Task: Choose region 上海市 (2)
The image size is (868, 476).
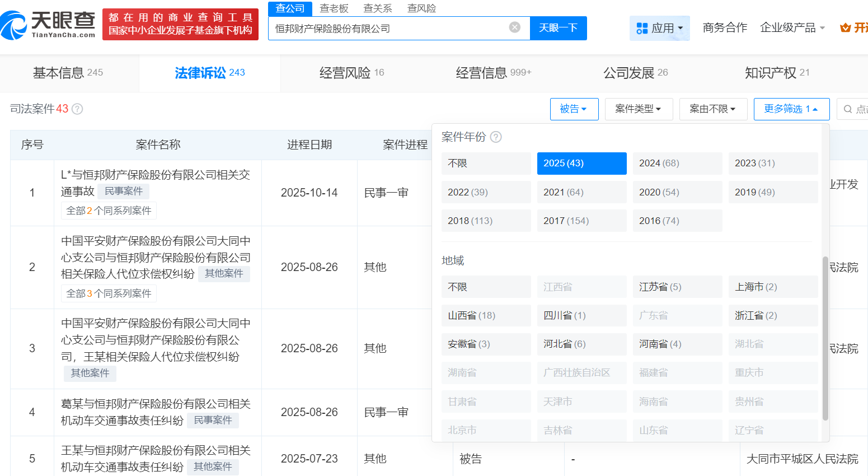Action: click(x=773, y=287)
